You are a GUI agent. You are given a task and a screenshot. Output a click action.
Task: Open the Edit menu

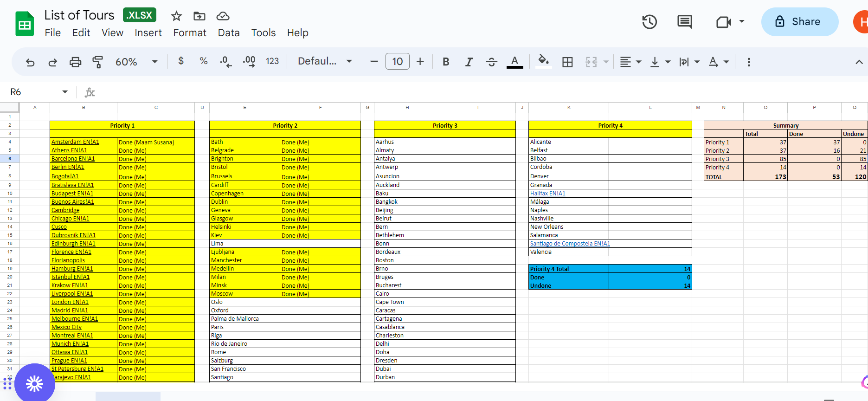pos(81,33)
